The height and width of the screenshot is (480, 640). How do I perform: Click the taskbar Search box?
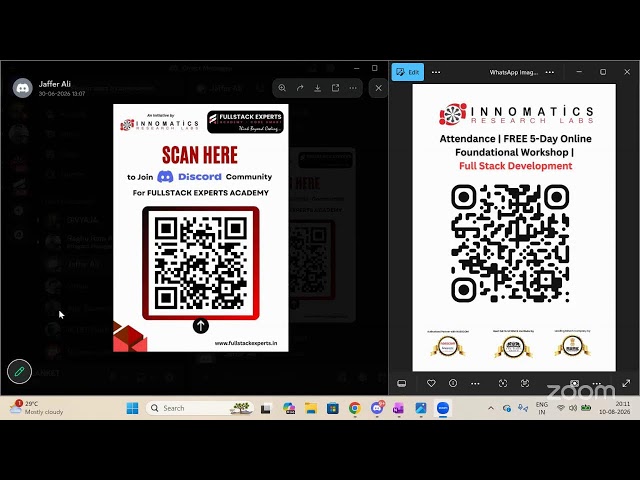coord(200,408)
